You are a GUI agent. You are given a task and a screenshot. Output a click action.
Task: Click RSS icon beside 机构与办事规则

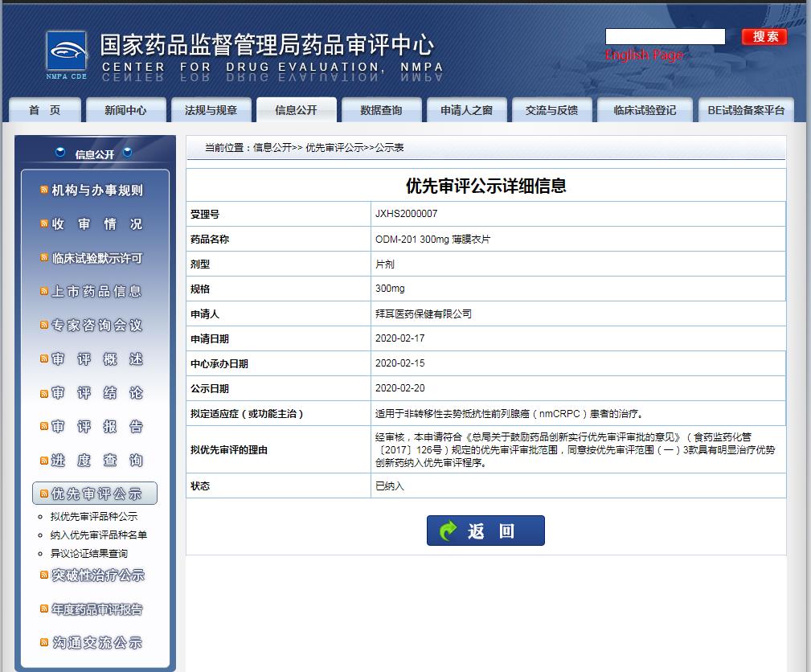[x=44, y=191]
